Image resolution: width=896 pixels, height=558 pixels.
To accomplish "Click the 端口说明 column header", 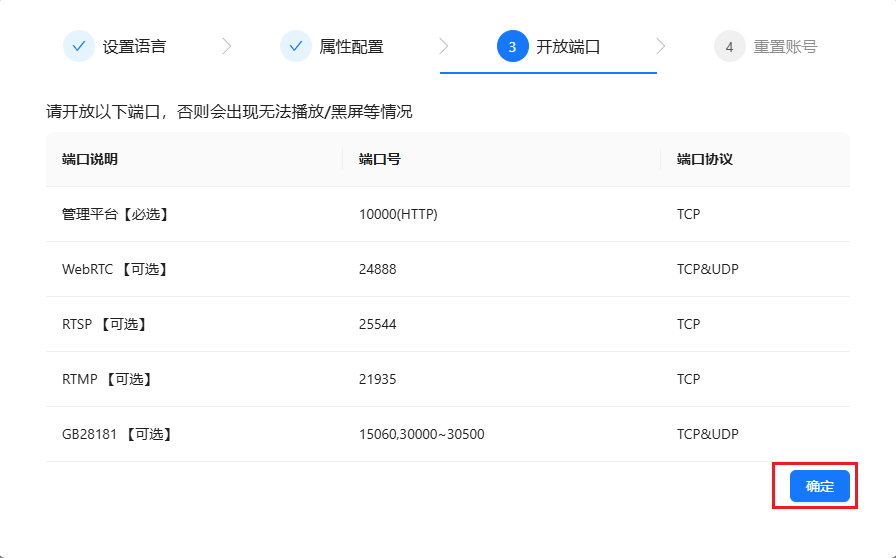I will (x=90, y=159).
